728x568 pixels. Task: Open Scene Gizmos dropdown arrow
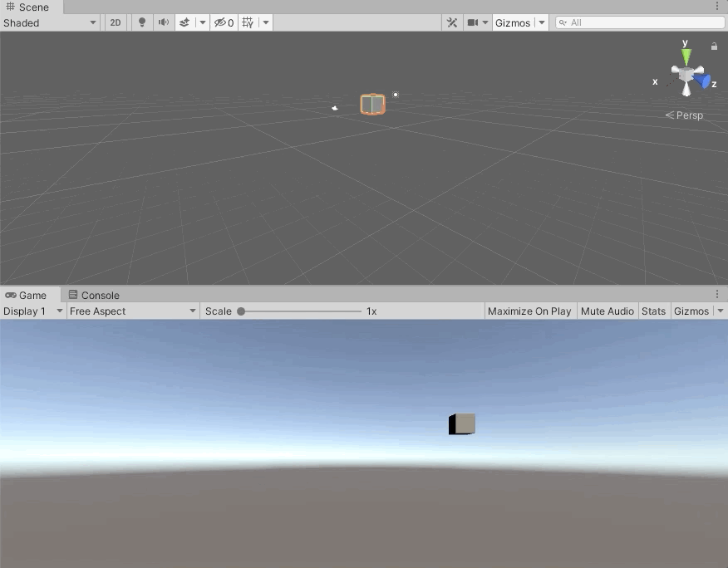tap(541, 22)
